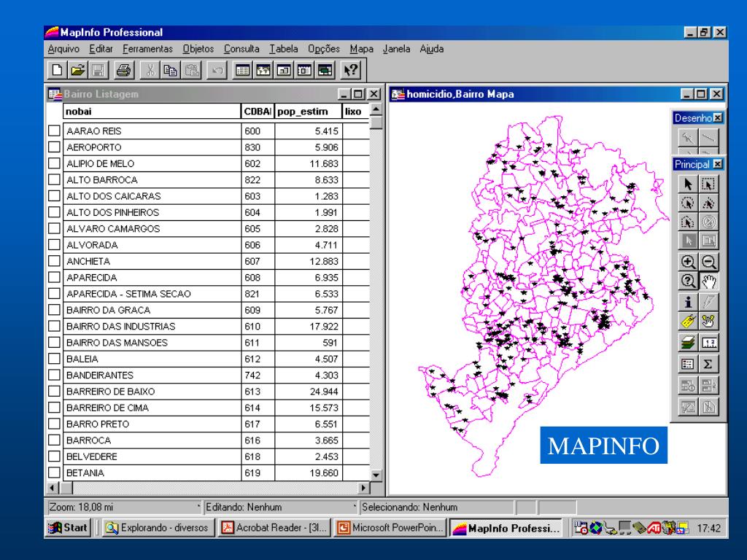
Task: Choose the Select arrow tool in Principal
Action: (x=687, y=184)
